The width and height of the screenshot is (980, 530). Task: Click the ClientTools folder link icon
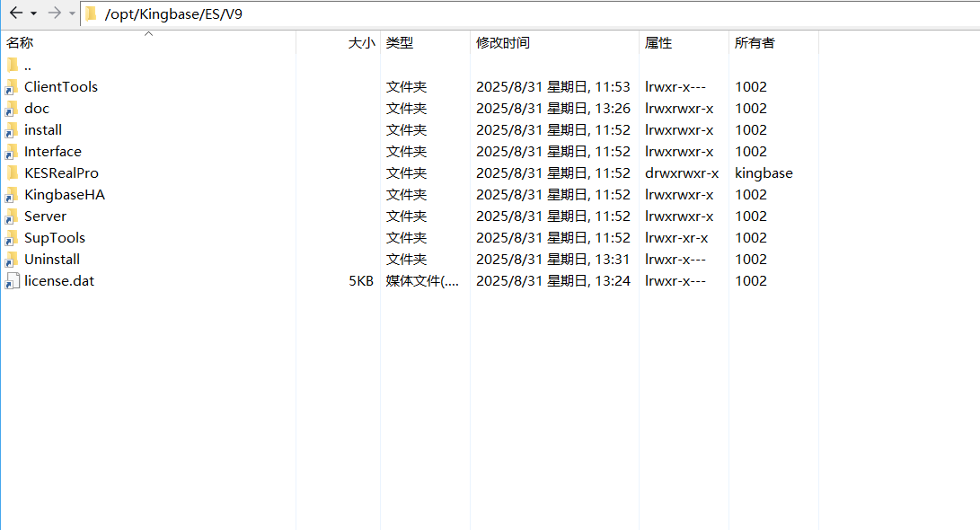[12, 87]
